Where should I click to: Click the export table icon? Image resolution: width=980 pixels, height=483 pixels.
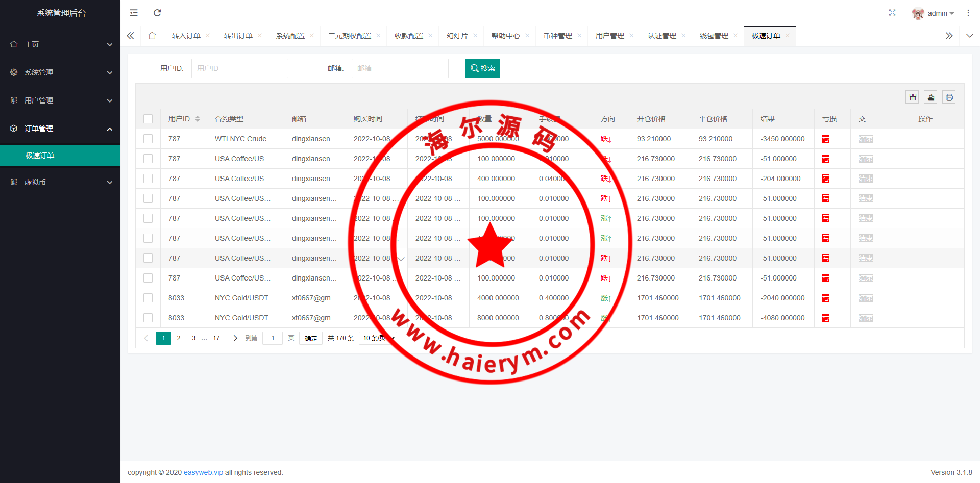tap(931, 97)
